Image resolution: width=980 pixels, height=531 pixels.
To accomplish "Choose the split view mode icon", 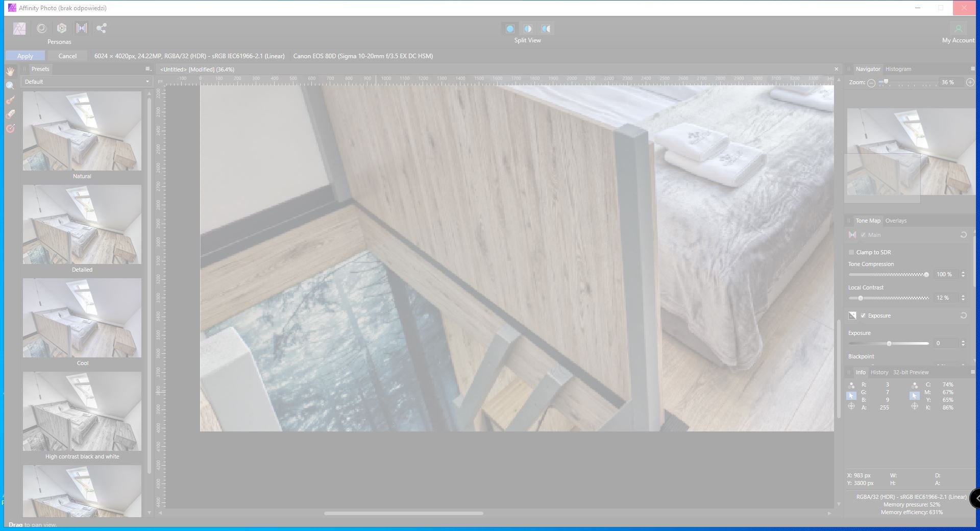I will click(528, 29).
